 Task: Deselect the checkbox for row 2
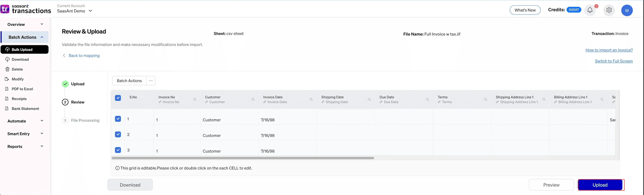(x=118, y=134)
